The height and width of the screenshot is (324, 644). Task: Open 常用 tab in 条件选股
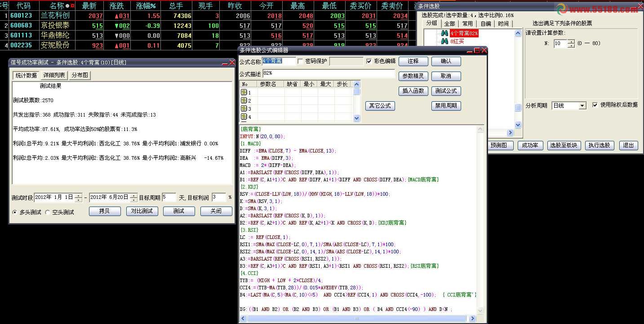tap(467, 23)
